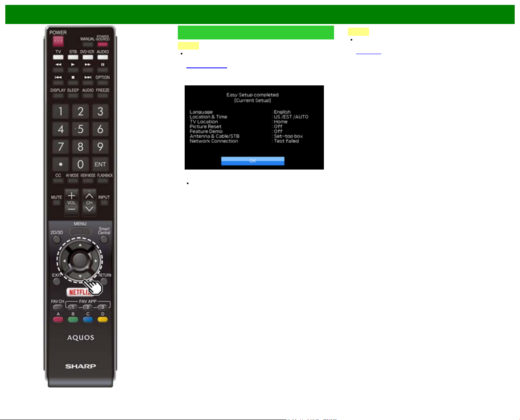Click the POWER (SOURCE) button on the remote
The image size is (520, 420).
click(x=103, y=44)
